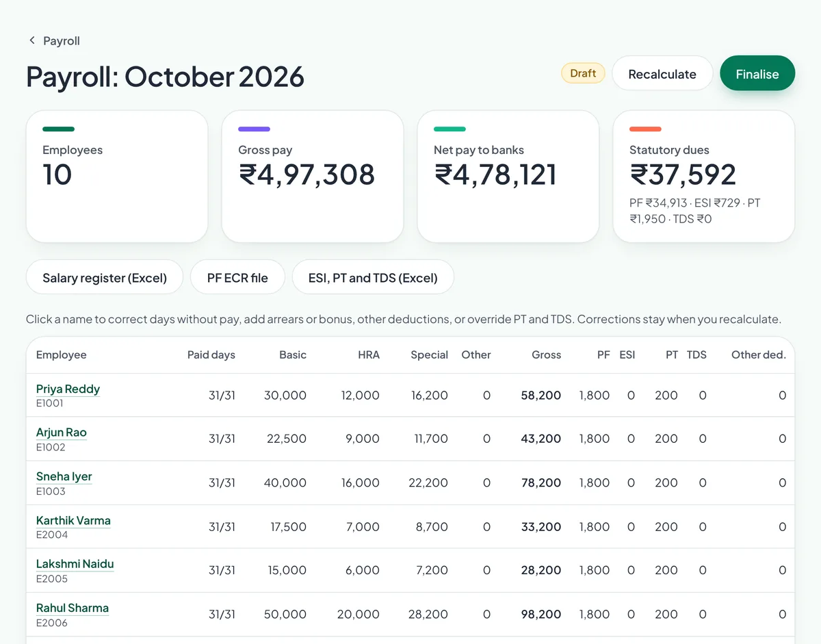Click Priya Reddy's HRA value 12,000
The width and height of the screenshot is (821, 644).
tap(361, 395)
